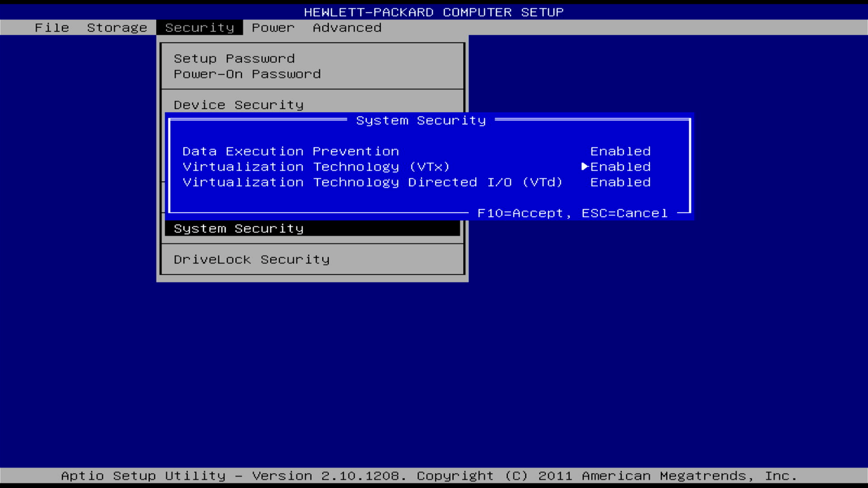
Task: Open Device Security item
Action: [x=238, y=105]
